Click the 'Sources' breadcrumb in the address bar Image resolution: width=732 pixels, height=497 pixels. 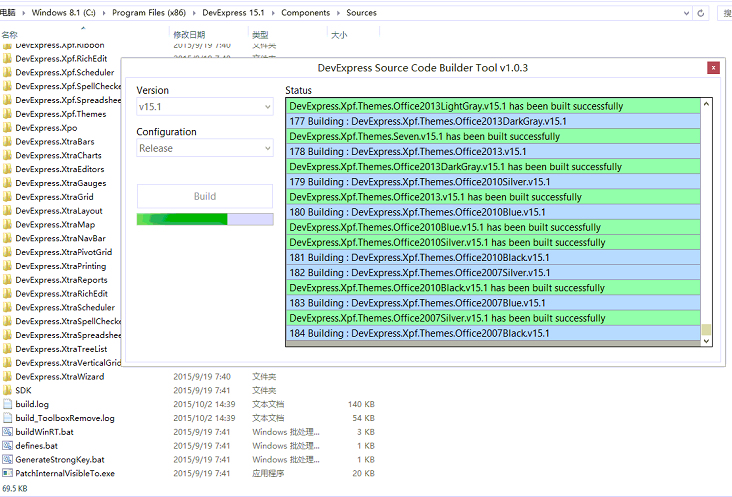pos(361,13)
